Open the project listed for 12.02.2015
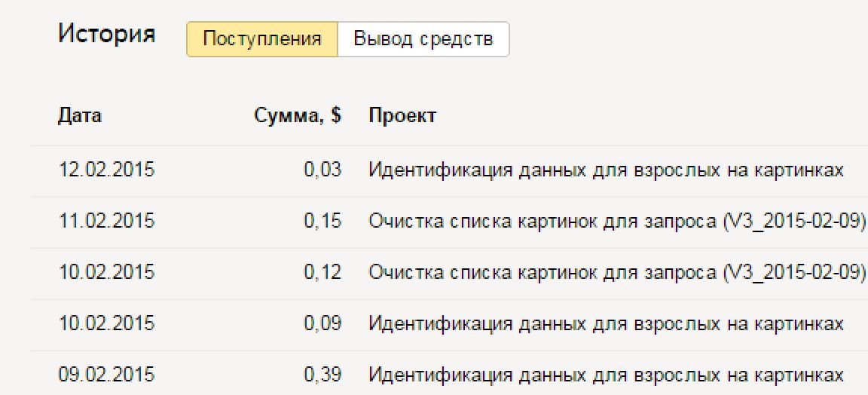 tap(606, 170)
